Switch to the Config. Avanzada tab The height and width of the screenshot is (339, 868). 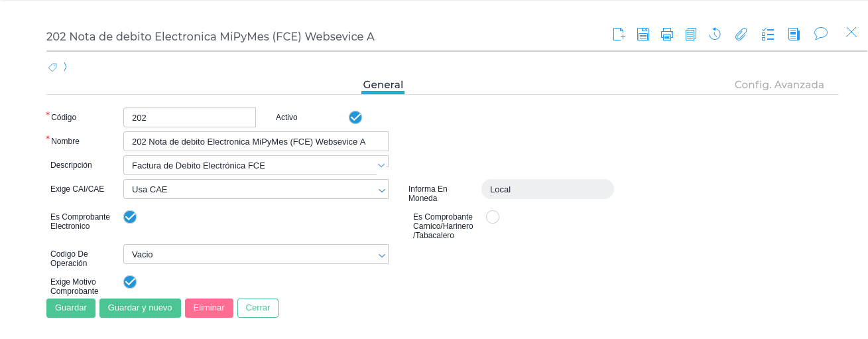[779, 85]
